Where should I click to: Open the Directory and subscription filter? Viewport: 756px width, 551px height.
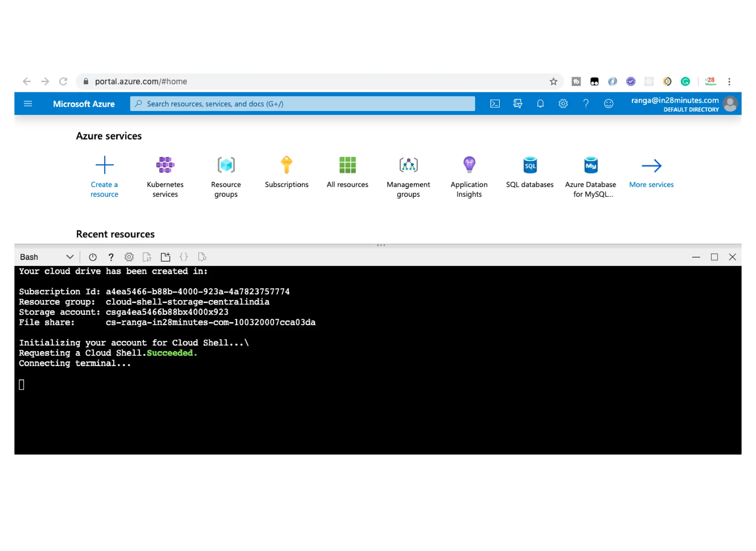[x=518, y=104]
